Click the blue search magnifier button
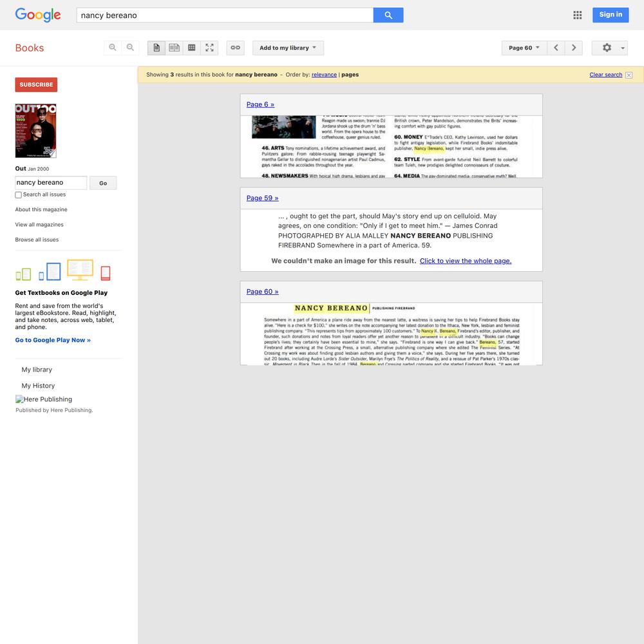This screenshot has height=644, width=644. click(388, 15)
